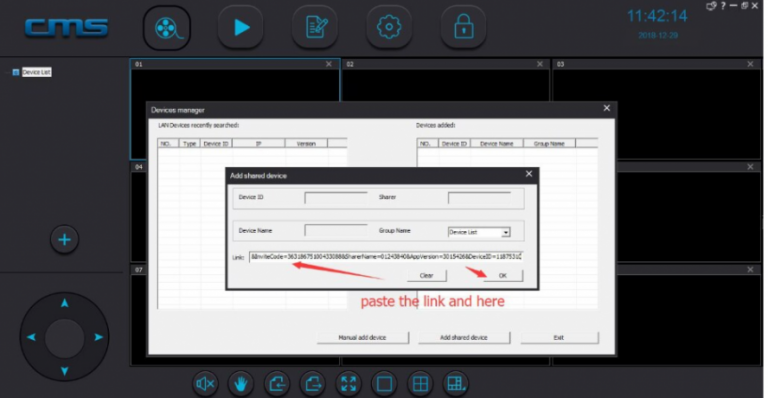Click the next page arrow icon in bottom toolbar
768x398 pixels.
point(312,384)
